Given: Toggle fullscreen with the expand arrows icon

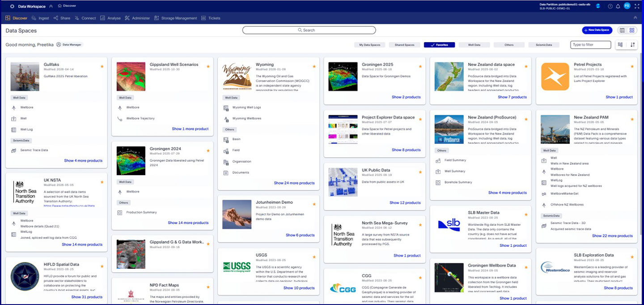Looking at the screenshot, I should click(x=637, y=6).
